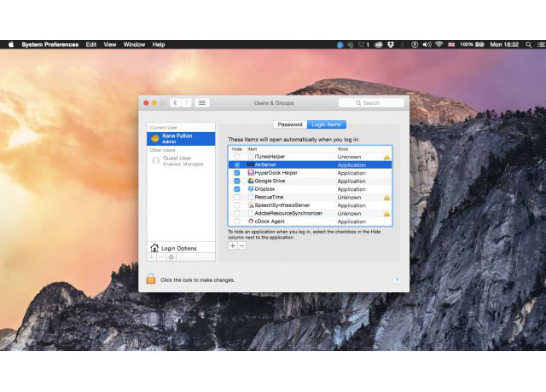Open the Wi-Fi status menu
This screenshot has height=392, width=546.
[x=439, y=44]
